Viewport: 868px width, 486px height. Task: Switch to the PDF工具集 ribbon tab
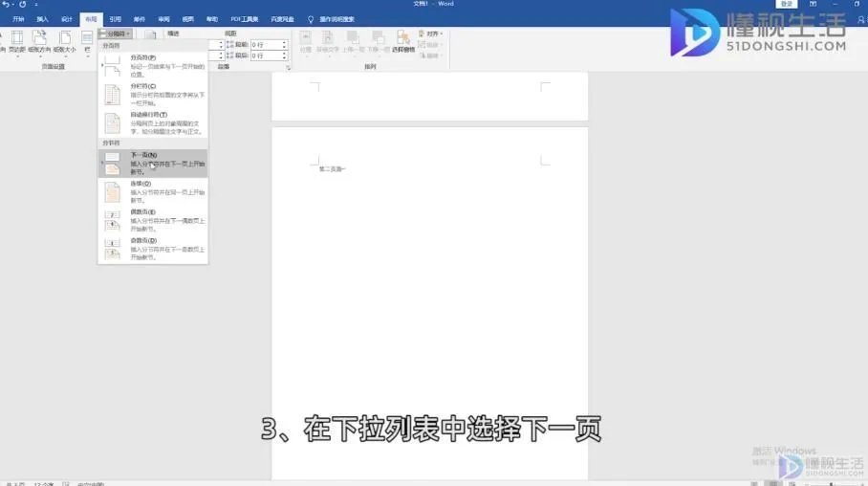(x=245, y=19)
